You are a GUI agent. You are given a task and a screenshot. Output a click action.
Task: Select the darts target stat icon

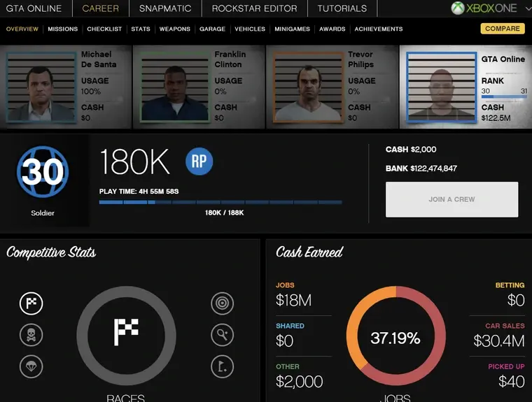222,303
